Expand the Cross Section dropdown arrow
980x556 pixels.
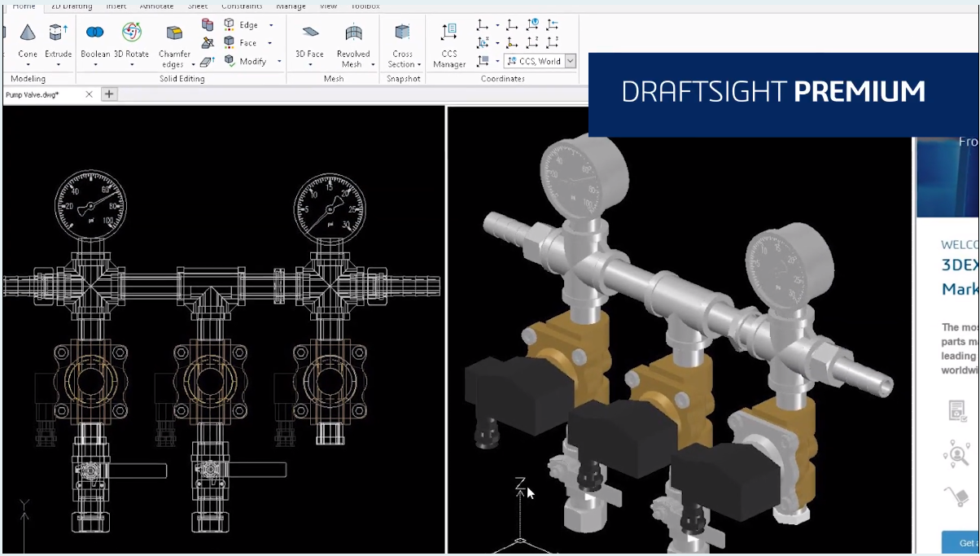tap(419, 65)
